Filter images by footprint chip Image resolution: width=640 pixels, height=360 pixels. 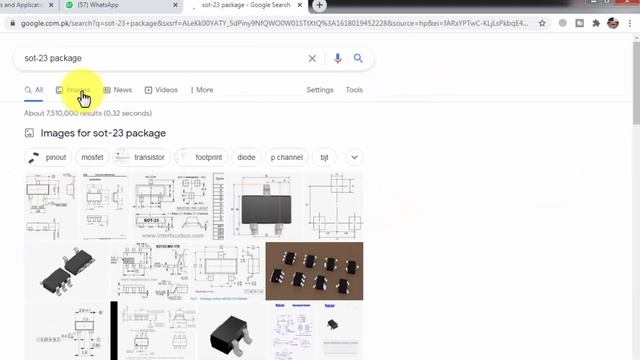[x=201, y=157]
